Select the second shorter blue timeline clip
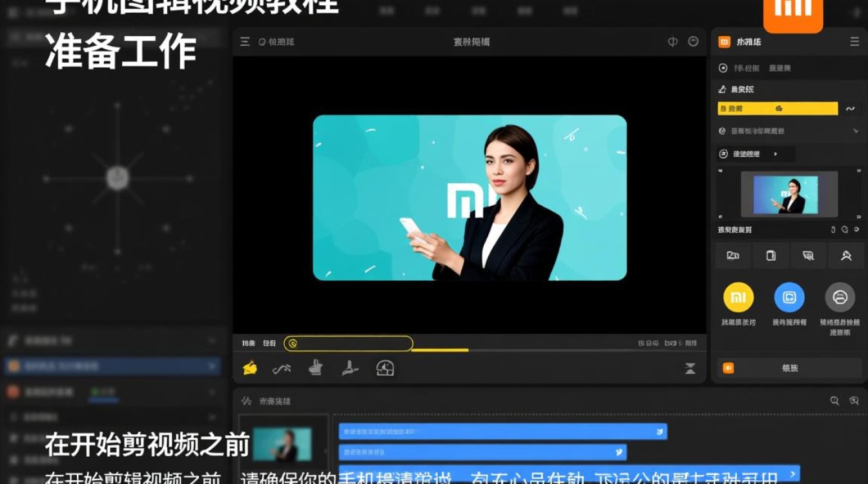 (x=482, y=452)
